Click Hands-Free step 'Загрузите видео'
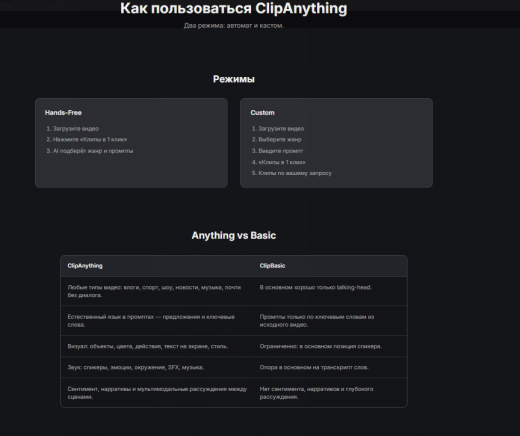The height and width of the screenshot is (436, 520). (x=76, y=129)
